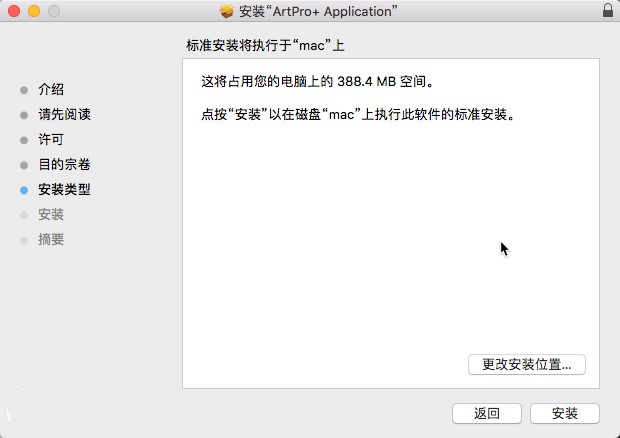This screenshot has width=620, height=438.
Task: Click the light bullet beside 摘要
Action: (x=24, y=240)
